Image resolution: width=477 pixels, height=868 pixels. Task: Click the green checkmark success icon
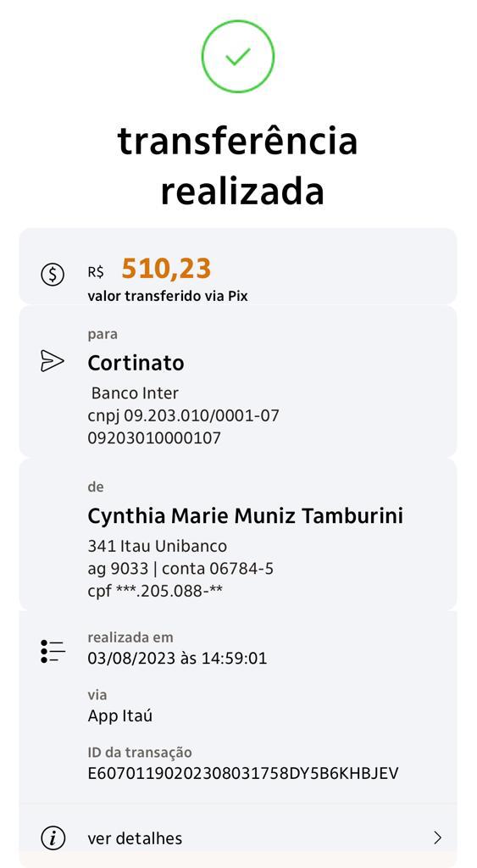(238, 56)
